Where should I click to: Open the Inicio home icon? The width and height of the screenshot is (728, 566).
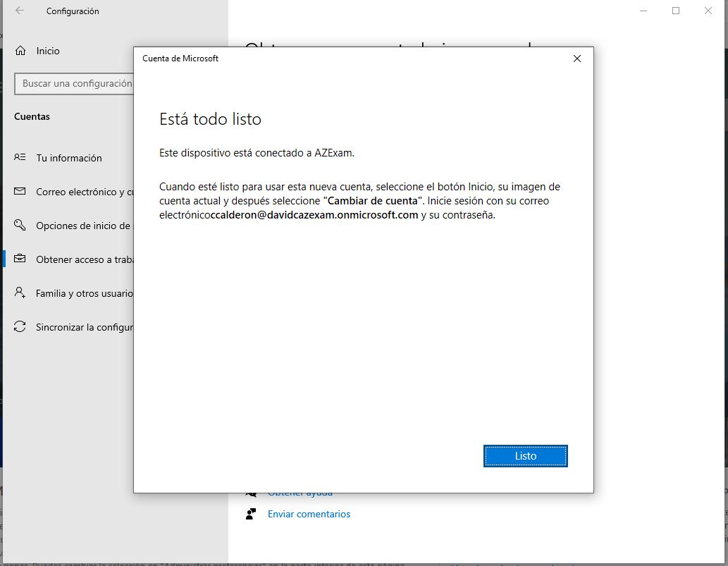(20, 51)
